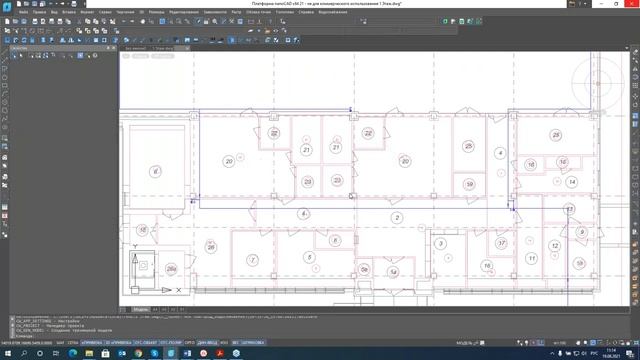Toggle оПРИВЯЗКА object snap in status bar
Screen dimensions: 640x360
coord(92,343)
